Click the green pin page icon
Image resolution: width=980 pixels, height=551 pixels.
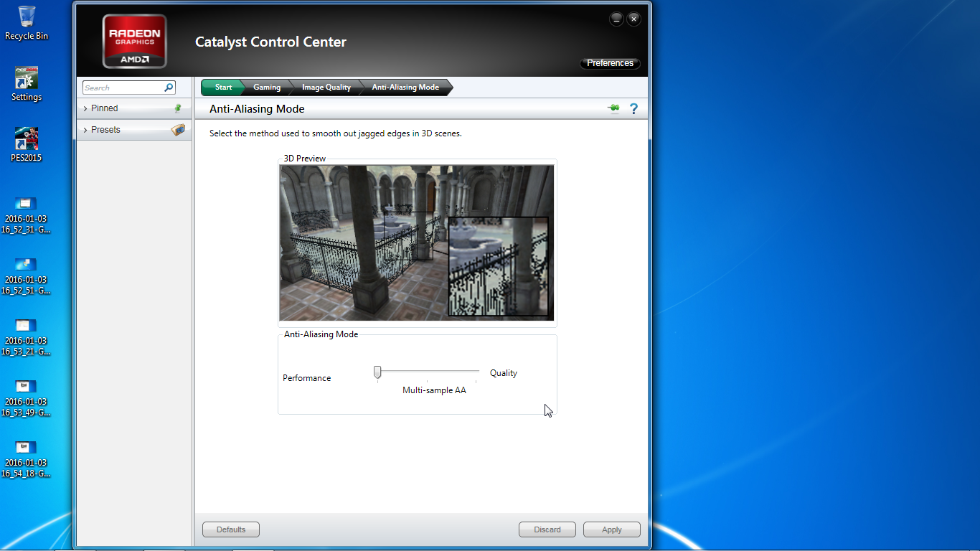click(x=613, y=108)
